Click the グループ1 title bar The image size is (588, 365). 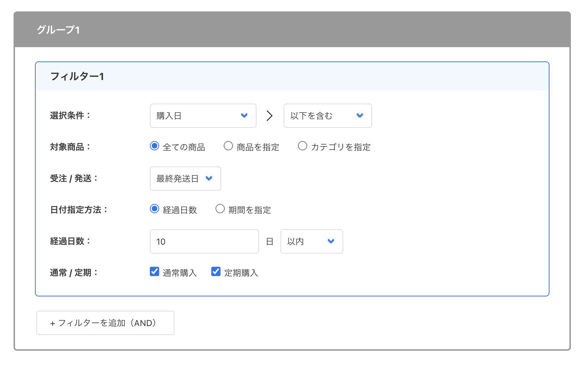294,30
